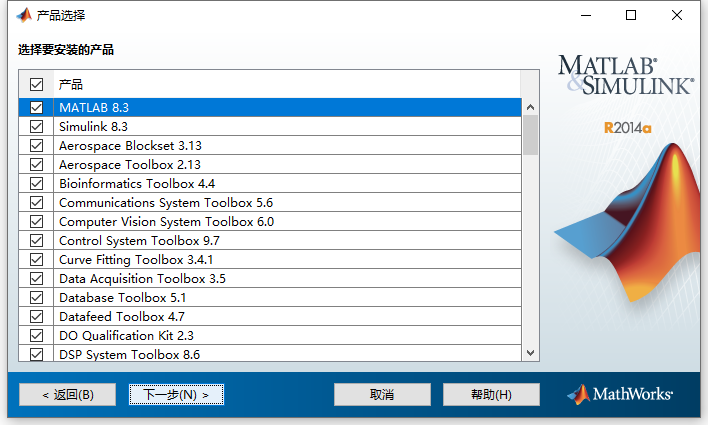The image size is (708, 425).
Task: Uncheck Aerospace Blockset 3.13 checkbox
Action: point(37,145)
